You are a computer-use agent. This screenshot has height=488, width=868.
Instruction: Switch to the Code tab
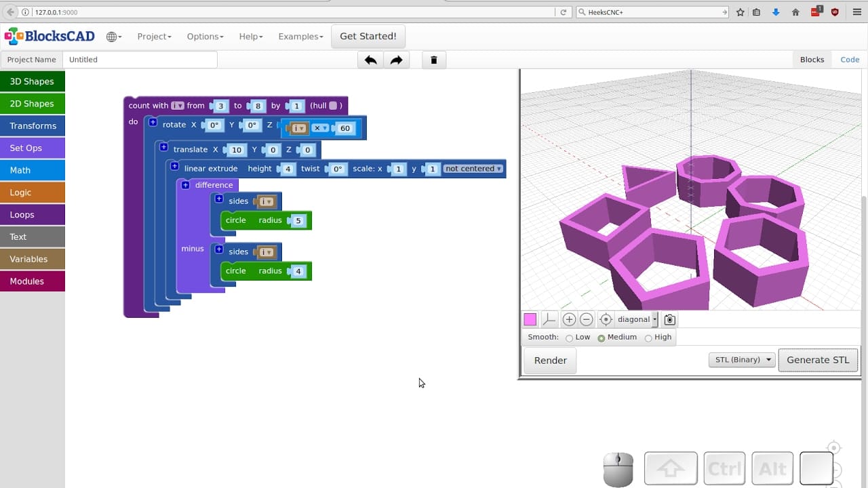tap(849, 60)
